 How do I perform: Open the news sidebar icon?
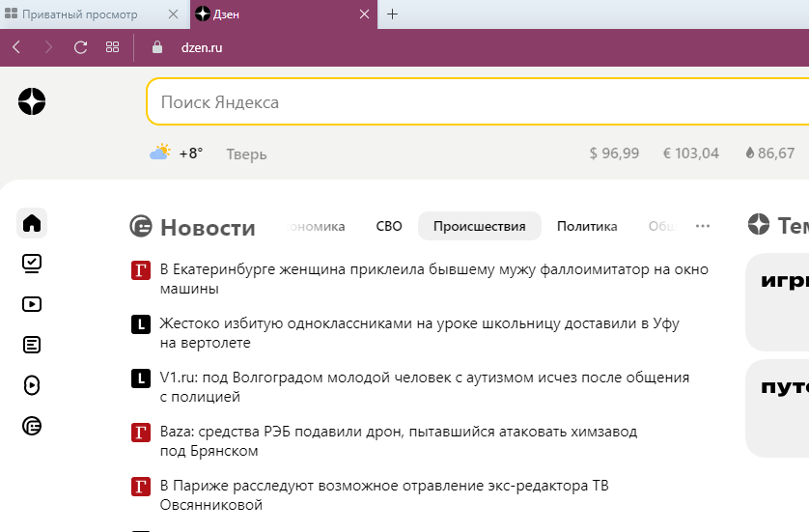(x=32, y=426)
